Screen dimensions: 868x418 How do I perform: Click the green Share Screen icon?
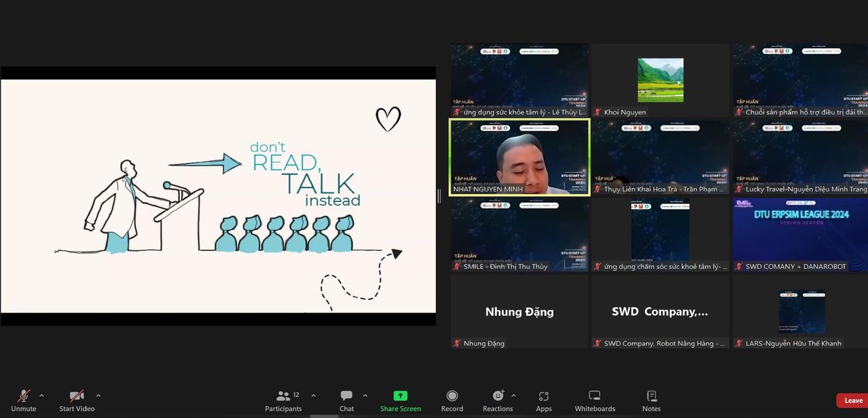tap(401, 396)
